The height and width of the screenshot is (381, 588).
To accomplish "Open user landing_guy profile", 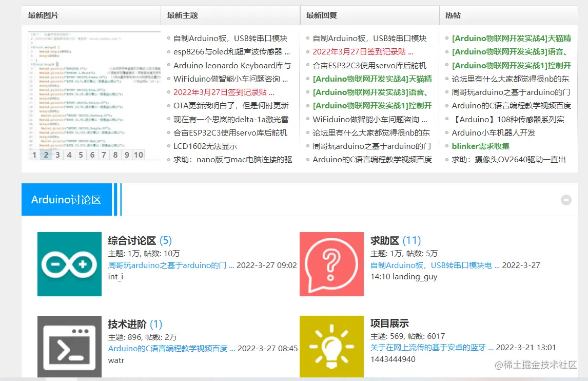I will pos(415,277).
